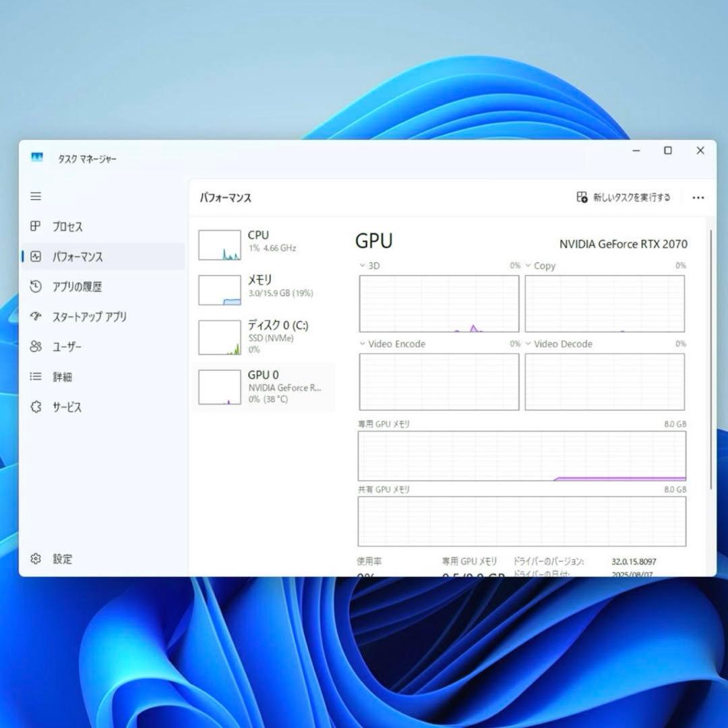Change the Video Encode graph dropdown
This screenshot has height=728, width=728.
pyautogui.click(x=362, y=344)
